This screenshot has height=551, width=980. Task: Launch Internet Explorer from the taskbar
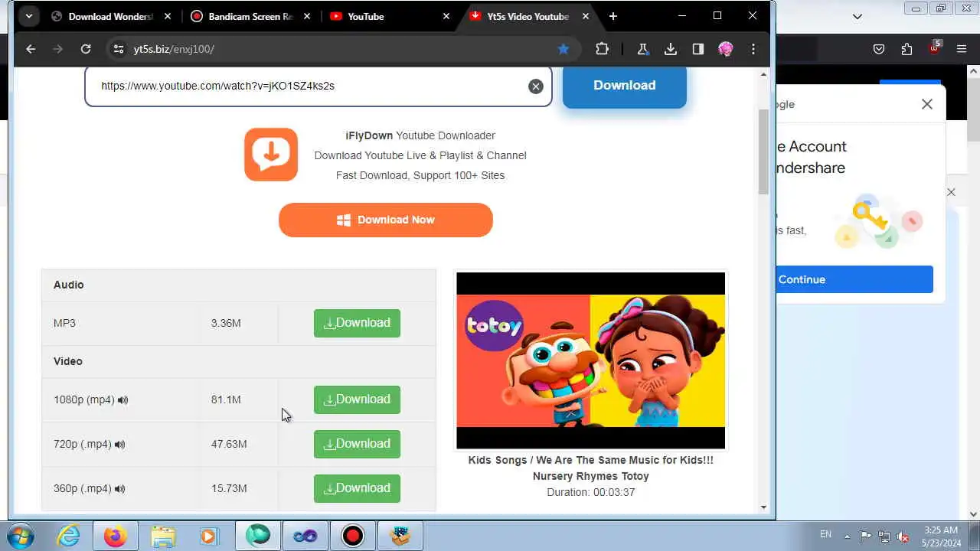click(x=69, y=536)
